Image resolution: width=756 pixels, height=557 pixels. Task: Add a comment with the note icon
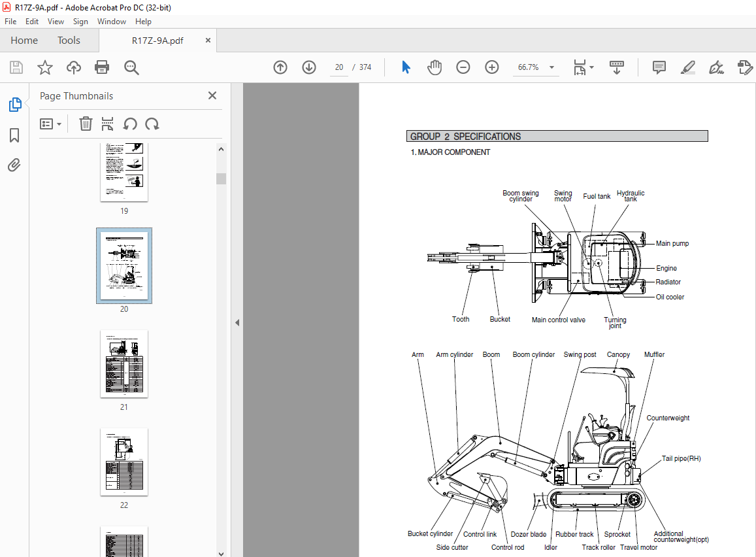659,67
